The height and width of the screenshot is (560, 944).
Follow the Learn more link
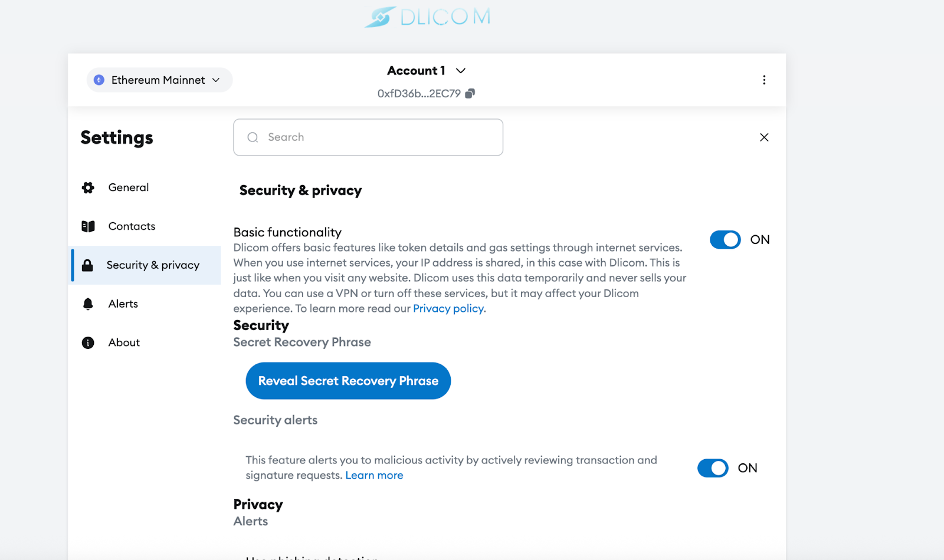374,476
